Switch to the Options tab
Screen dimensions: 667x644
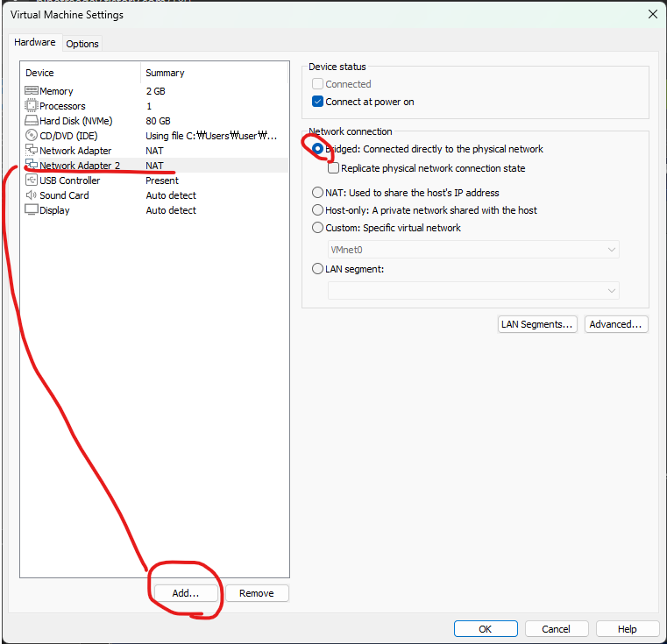(82, 44)
